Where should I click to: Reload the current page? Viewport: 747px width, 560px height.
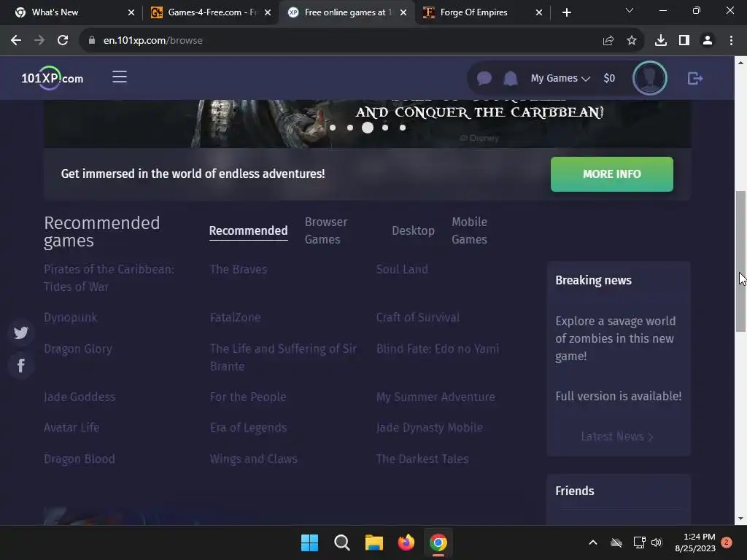(x=63, y=41)
